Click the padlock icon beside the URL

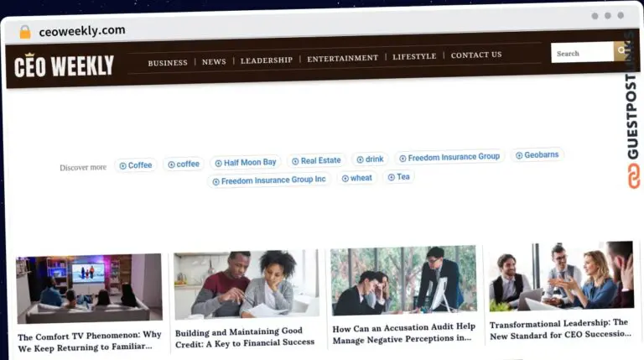point(24,32)
